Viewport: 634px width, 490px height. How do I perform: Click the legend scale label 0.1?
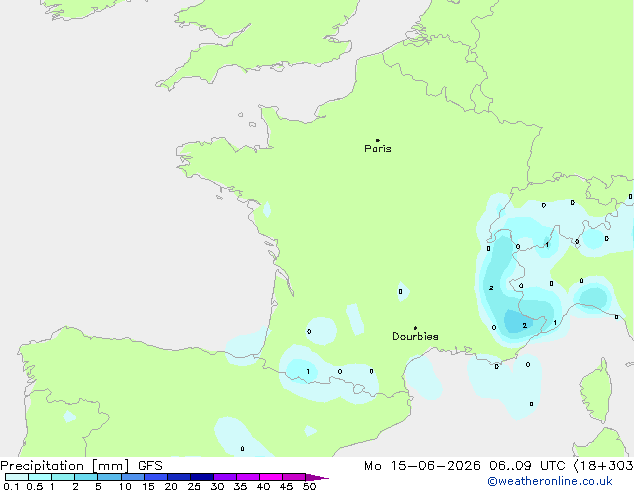(11, 486)
